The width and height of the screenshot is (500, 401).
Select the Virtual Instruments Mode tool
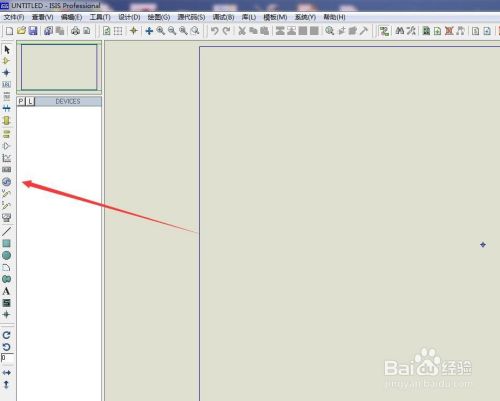pyautogui.click(x=6, y=218)
